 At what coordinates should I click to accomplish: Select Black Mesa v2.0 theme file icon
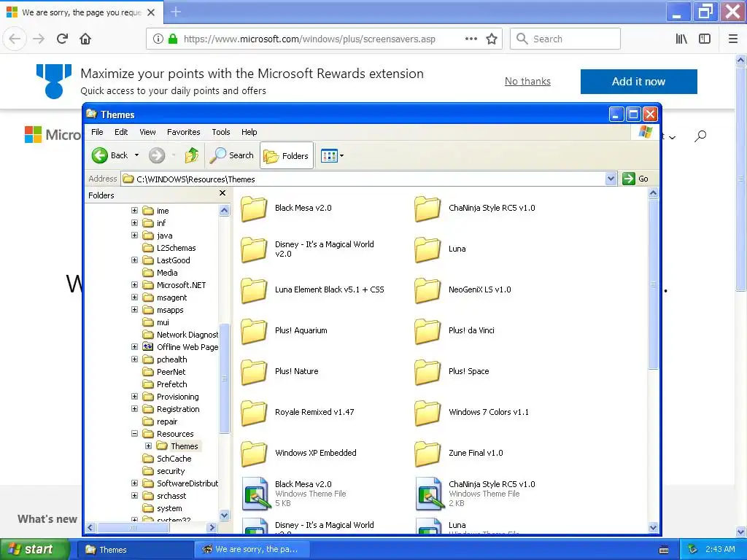[x=256, y=494]
